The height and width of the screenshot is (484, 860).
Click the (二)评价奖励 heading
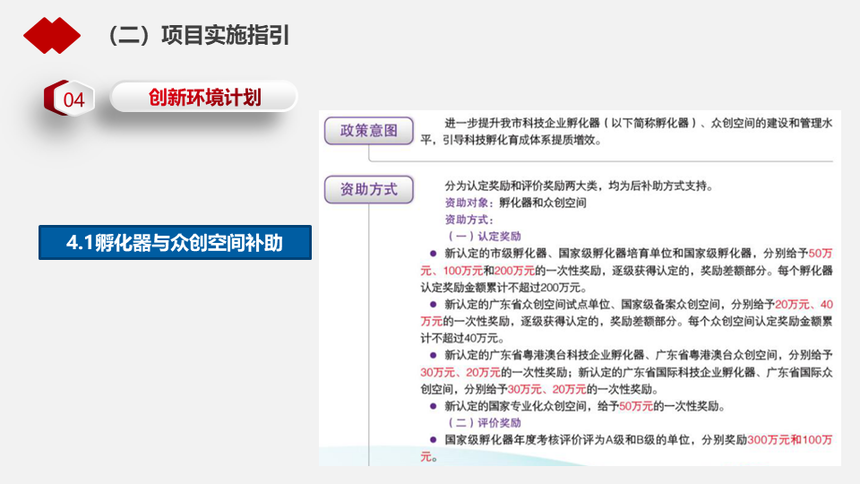[x=483, y=423]
